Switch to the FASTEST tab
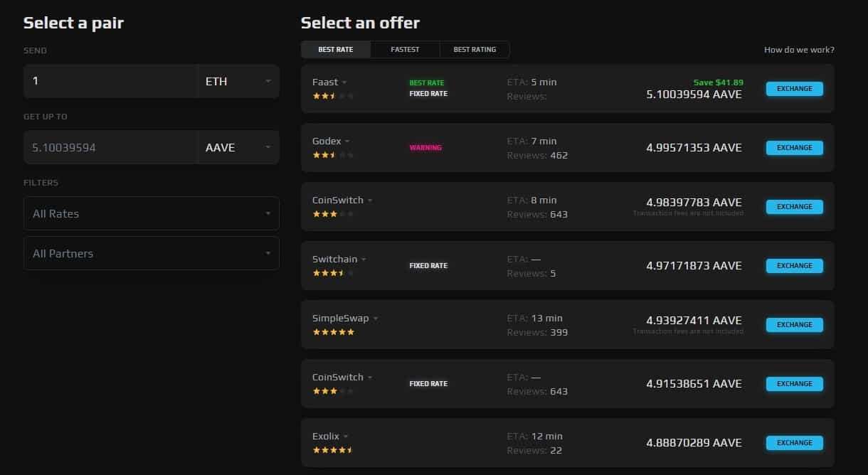 tap(405, 50)
